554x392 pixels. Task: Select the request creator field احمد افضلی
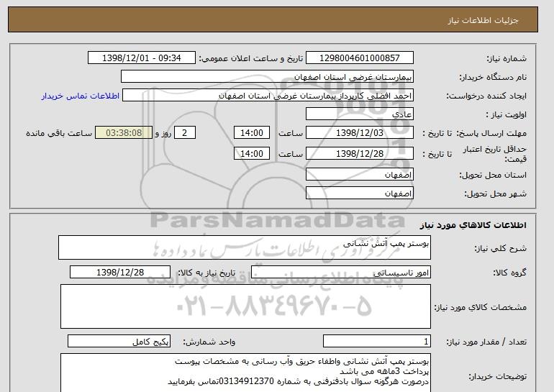[x=268, y=96]
